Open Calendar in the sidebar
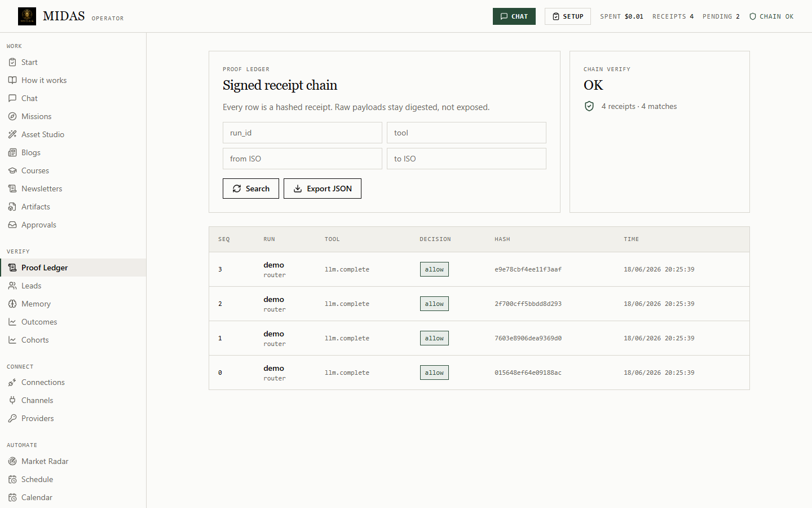The width and height of the screenshot is (812, 508). (73, 497)
